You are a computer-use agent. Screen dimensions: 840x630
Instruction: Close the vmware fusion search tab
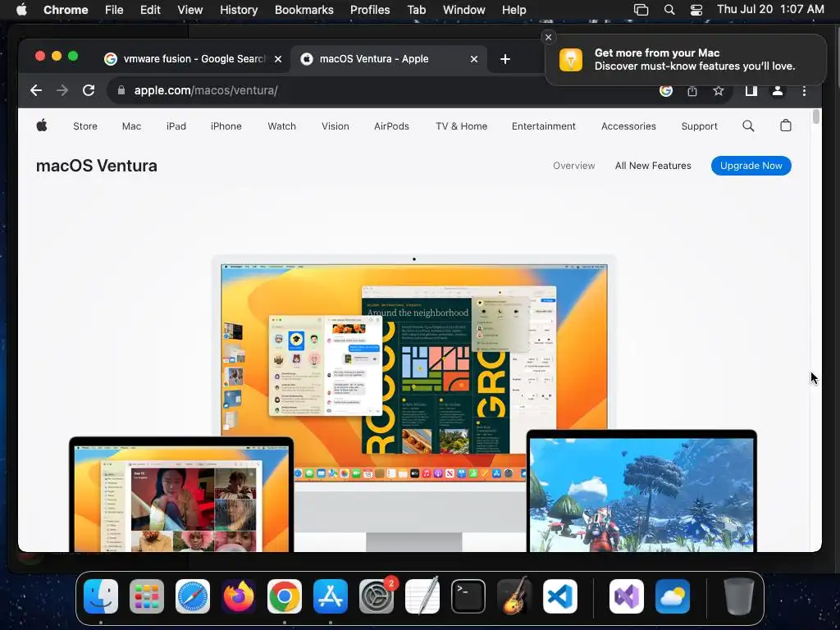coord(278,59)
